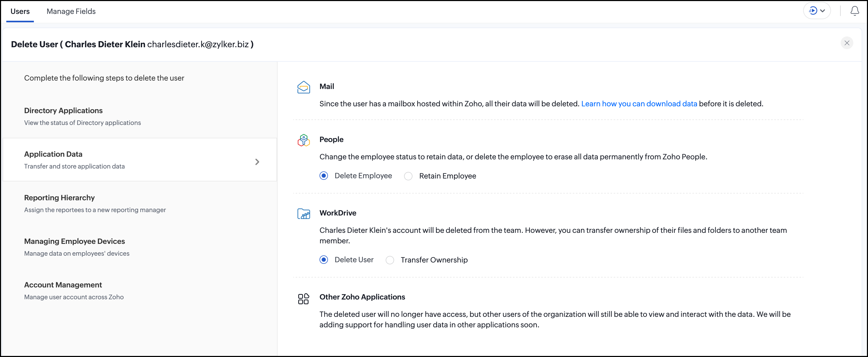The image size is (868, 357).
Task: Click the Other Zoho Applications grid icon
Action: [304, 298]
